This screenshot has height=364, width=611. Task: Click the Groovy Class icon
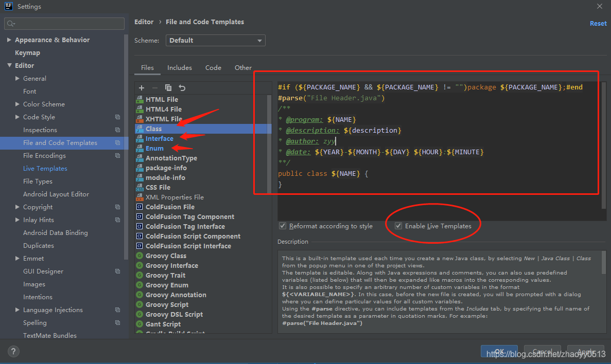pos(139,256)
